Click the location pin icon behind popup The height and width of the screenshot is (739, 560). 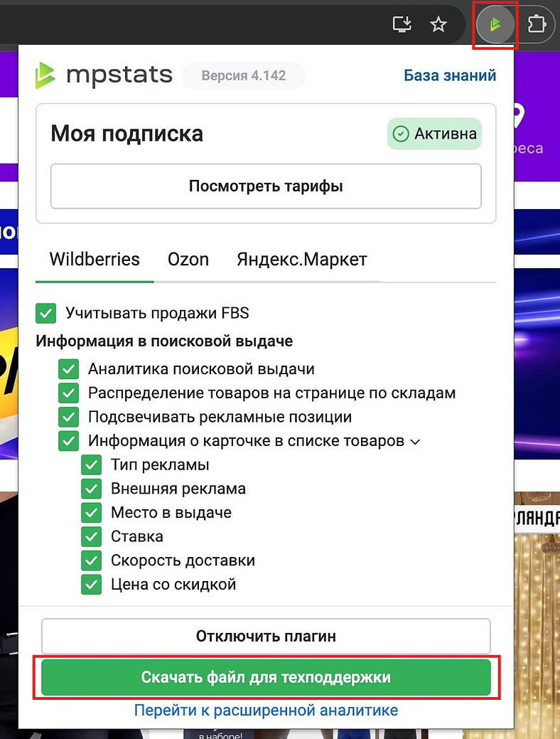pyautogui.click(x=519, y=116)
